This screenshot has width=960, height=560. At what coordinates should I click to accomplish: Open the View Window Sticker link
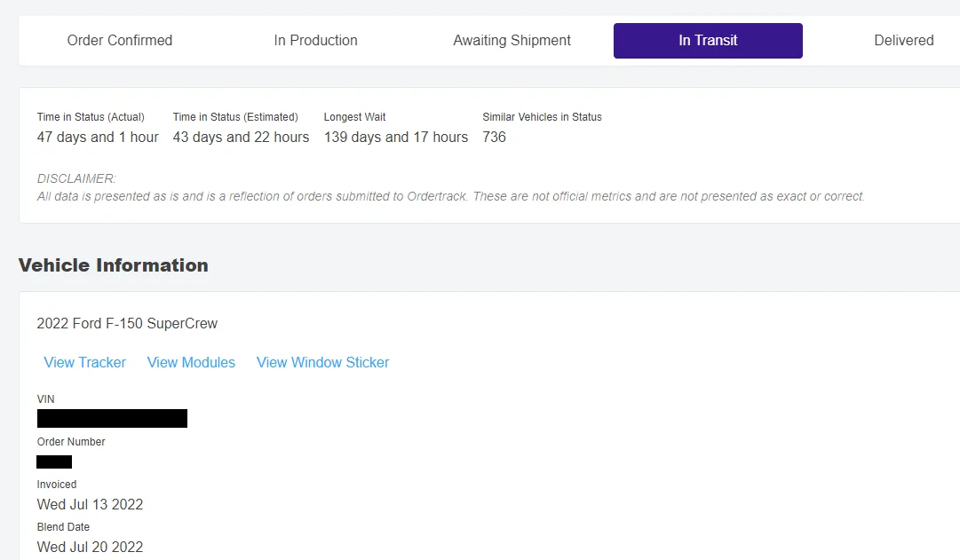(x=322, y=362)
